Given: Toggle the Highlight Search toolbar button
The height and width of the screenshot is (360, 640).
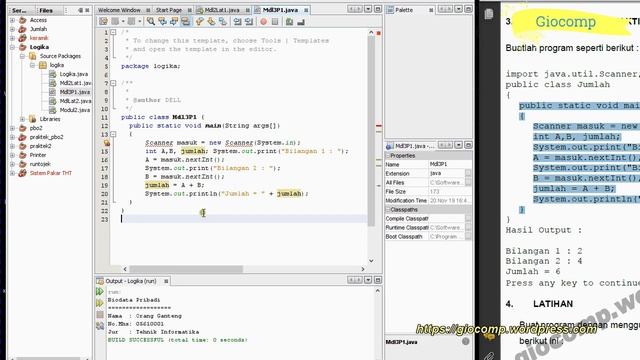Looking at the screenshot, I should click(185, 21).
